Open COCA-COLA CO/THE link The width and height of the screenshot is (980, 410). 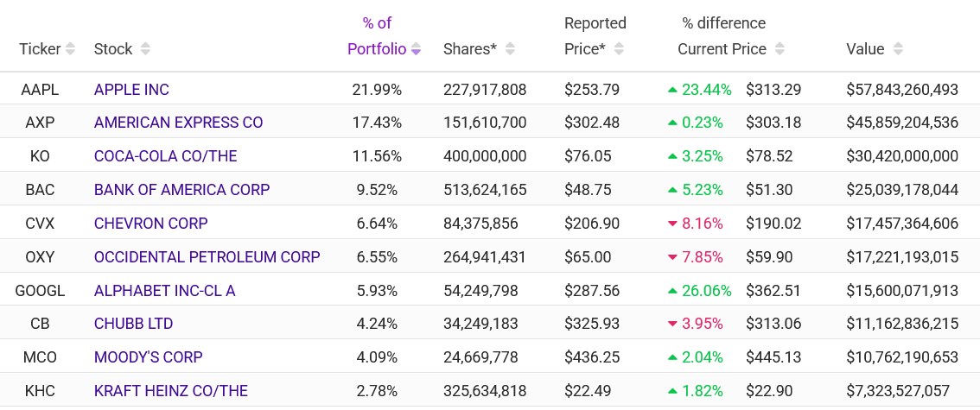(x=165, y=156)
